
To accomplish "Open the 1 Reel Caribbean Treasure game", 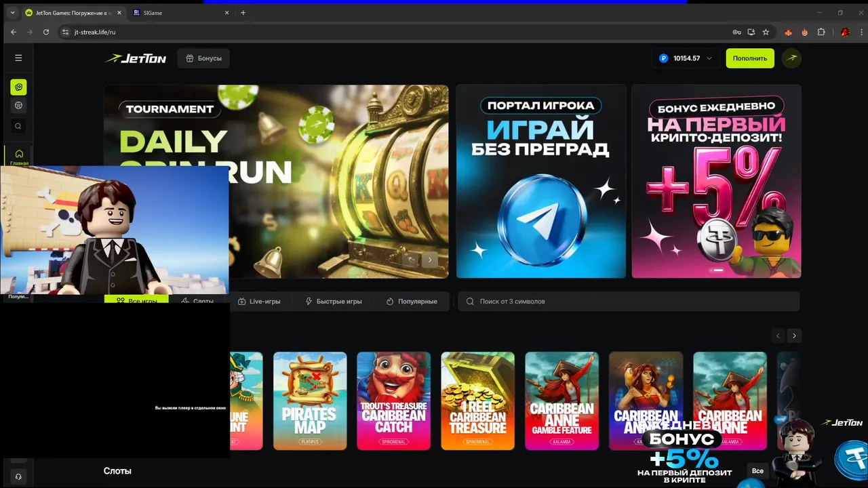I will [x=478, y=401].
